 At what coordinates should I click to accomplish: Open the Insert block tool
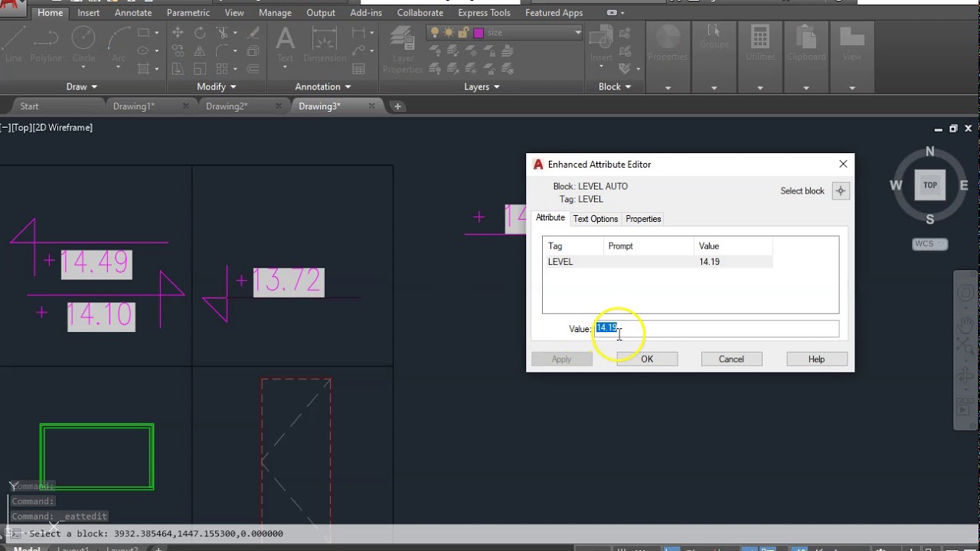601,44
